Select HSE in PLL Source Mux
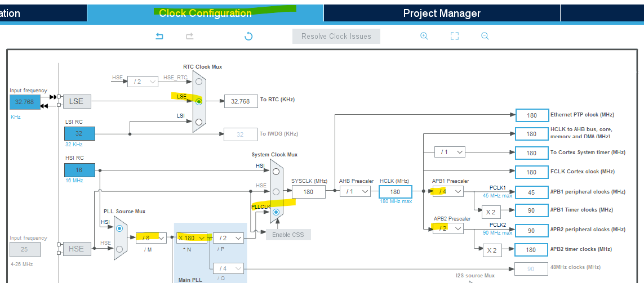The width and height of the screenshot is (644, 283). [x=119, y=249]
